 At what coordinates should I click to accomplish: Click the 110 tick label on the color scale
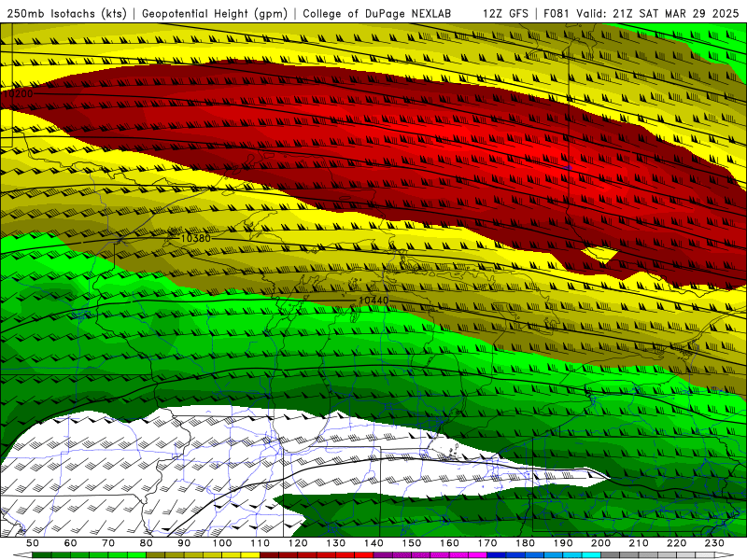click(260, 543)
